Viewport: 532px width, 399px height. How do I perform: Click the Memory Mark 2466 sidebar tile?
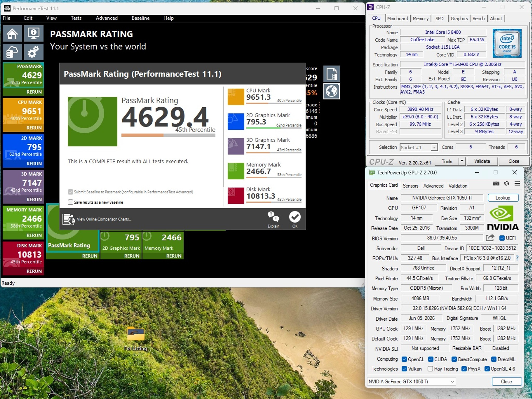pyautogui.click(x=23, y=222)
